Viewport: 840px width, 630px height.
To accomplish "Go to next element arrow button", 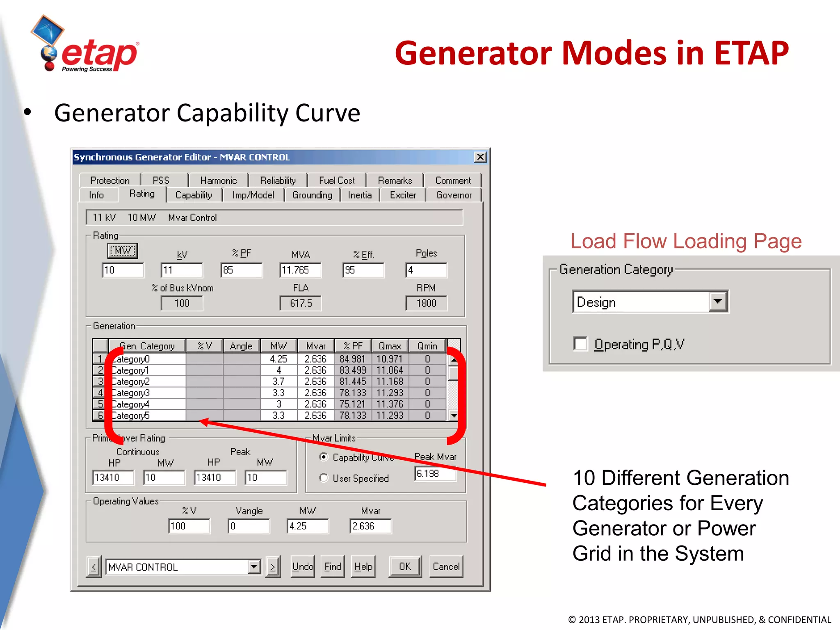I will coord(273,567).
